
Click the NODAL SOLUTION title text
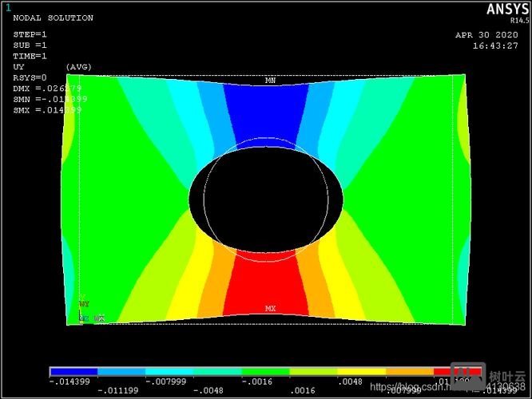pos(53,18)
